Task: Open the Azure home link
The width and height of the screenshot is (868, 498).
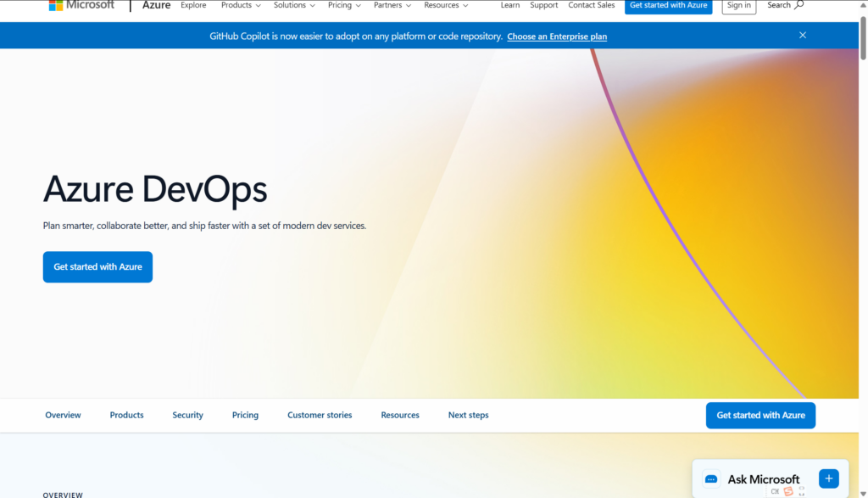Action: click(156, 5)
